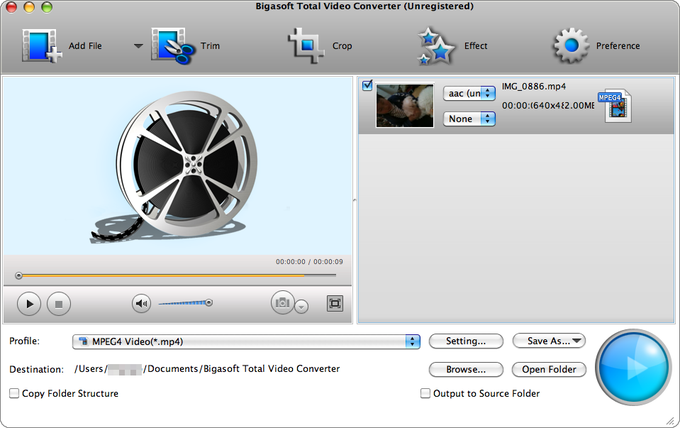680x428 pixels.
Task: Start conversion with the blue round button
Action: click(x=634, y=367)
